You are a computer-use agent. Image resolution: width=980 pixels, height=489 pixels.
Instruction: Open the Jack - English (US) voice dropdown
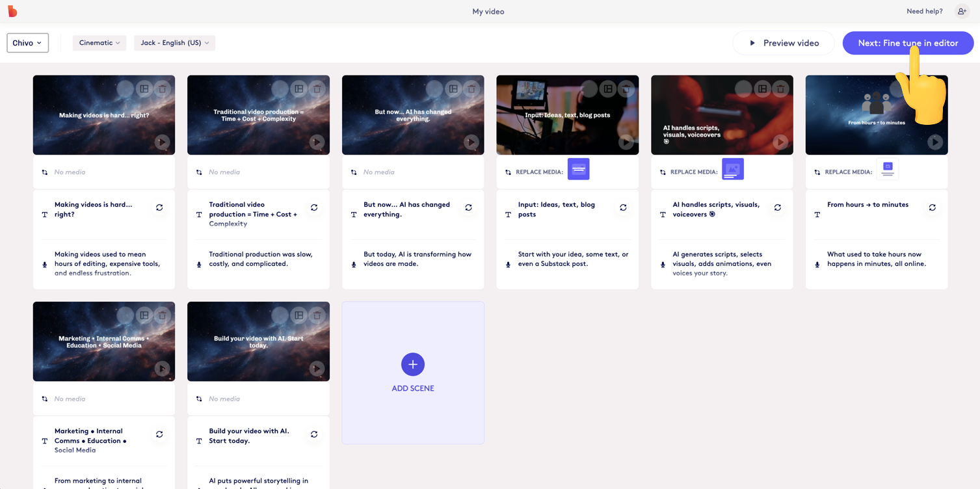[x=174, y=43]
